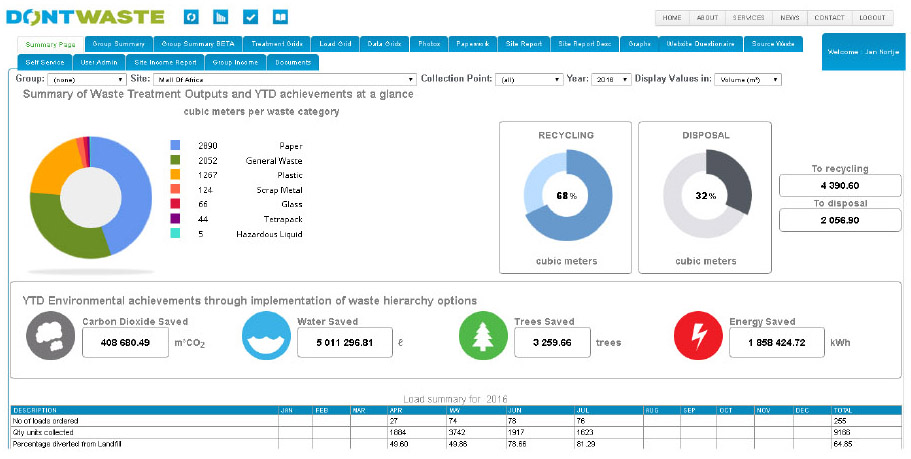Screen dimensions: 911x459
Task: Click the checkmark icon in header
Action: 251,17
